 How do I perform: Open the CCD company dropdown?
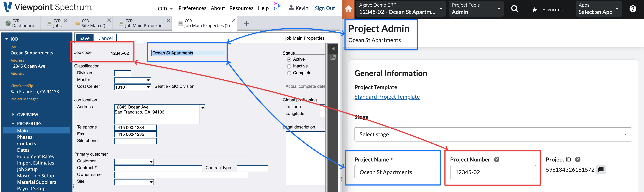165,9
